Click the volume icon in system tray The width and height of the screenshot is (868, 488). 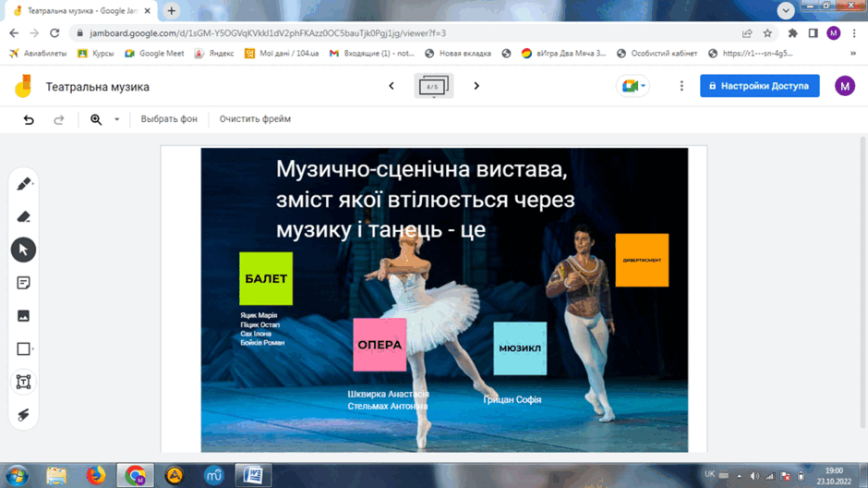(x=754, y=476)
